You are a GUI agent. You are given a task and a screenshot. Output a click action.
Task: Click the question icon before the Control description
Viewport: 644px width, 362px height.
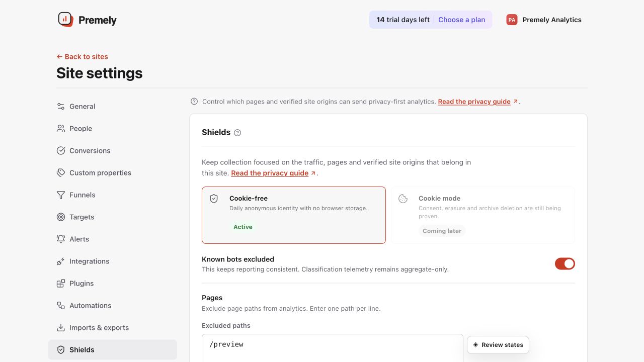(194, 102)
